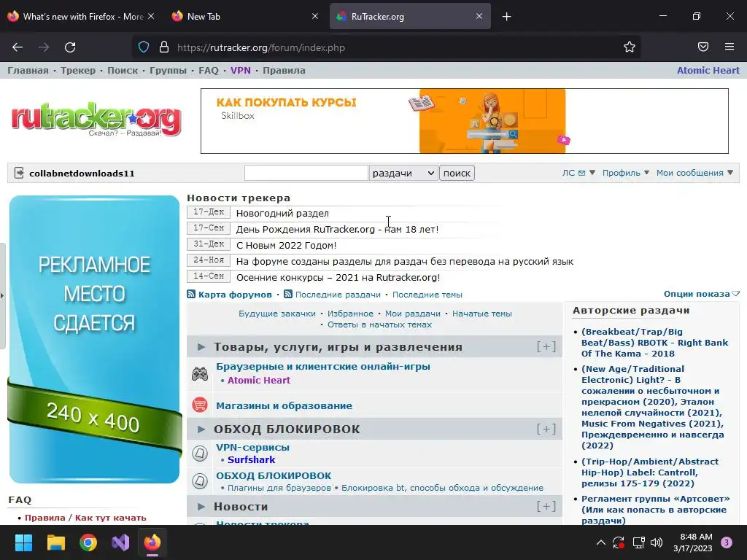The image size is (747, 560).
Task: Expand Опции показа options
Action: click(701, 294)
